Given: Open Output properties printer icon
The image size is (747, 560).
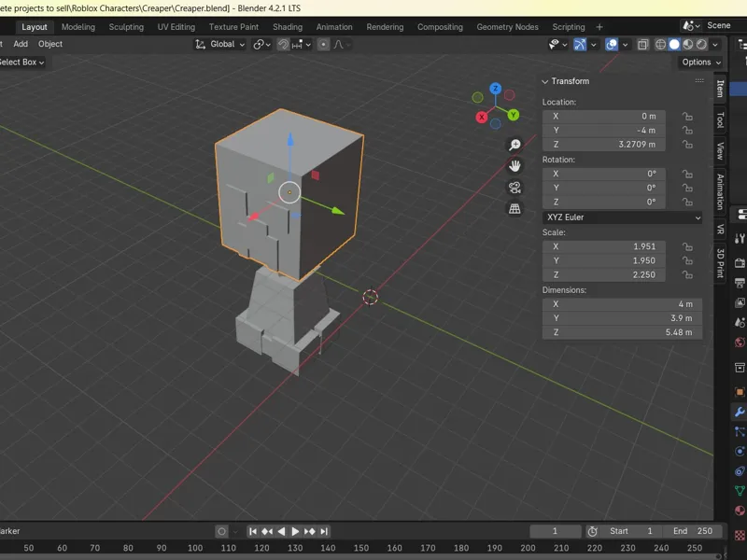Looking at the screenshot, I should point(740,283).
